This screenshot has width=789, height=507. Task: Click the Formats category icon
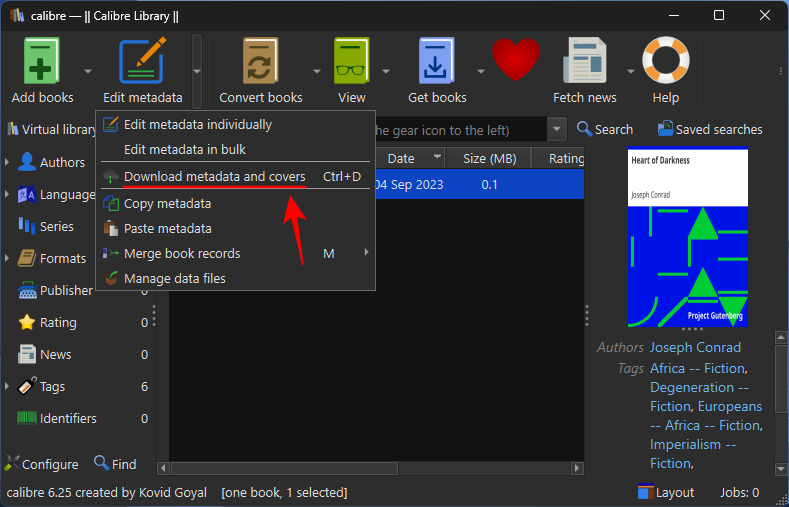[27, 258]
